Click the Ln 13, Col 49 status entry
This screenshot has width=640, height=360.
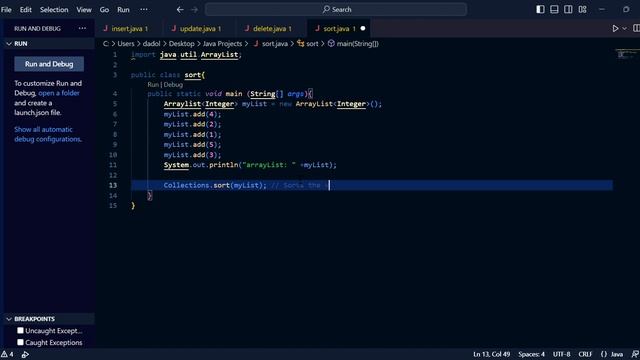(x=491, y=354)
